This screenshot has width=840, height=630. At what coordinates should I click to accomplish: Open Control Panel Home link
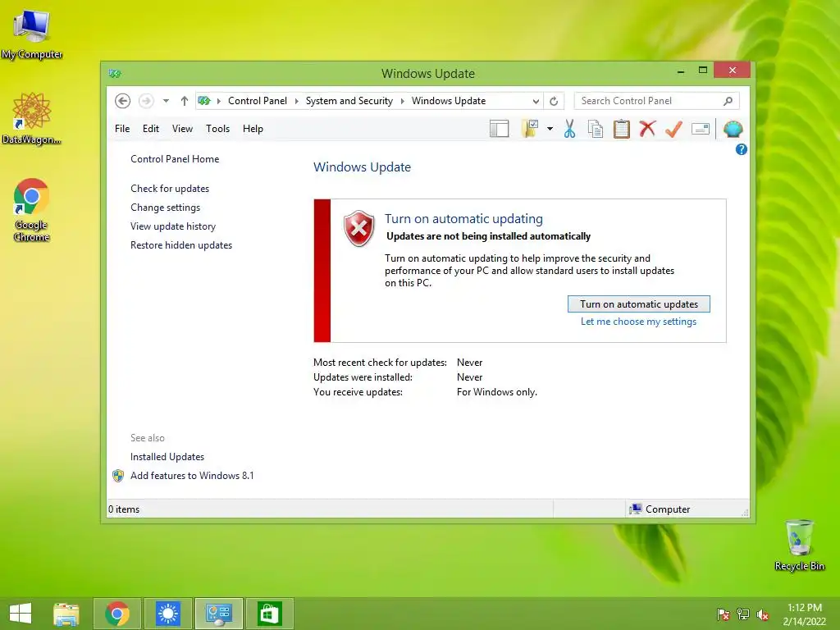tap(175, 159)
